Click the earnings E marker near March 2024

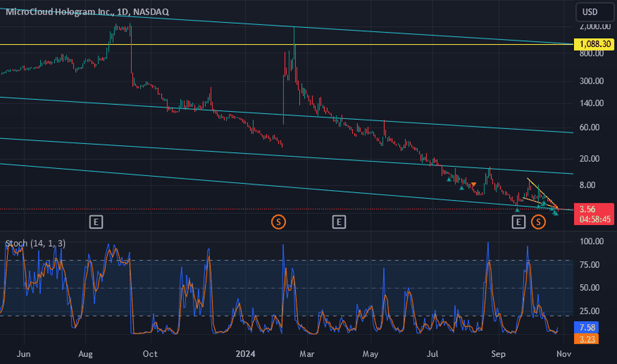coord(339,222)
